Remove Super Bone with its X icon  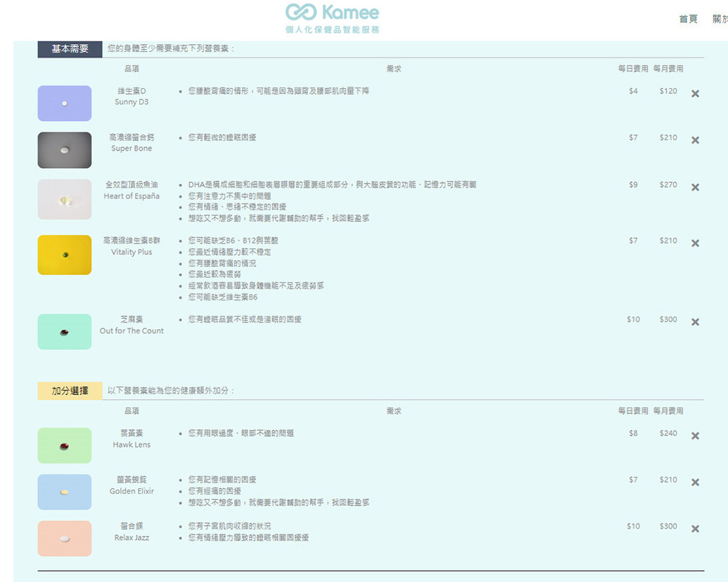pyautogui.click(x=695, y=140)
